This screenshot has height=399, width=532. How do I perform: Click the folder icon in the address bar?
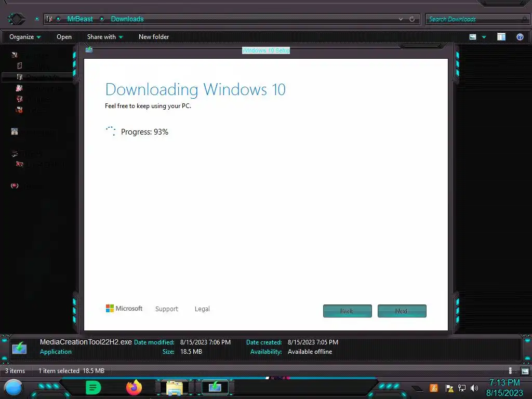49,19
